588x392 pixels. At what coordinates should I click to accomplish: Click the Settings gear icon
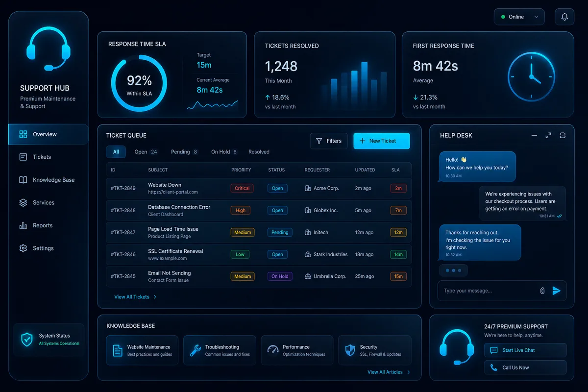point(23,248)
